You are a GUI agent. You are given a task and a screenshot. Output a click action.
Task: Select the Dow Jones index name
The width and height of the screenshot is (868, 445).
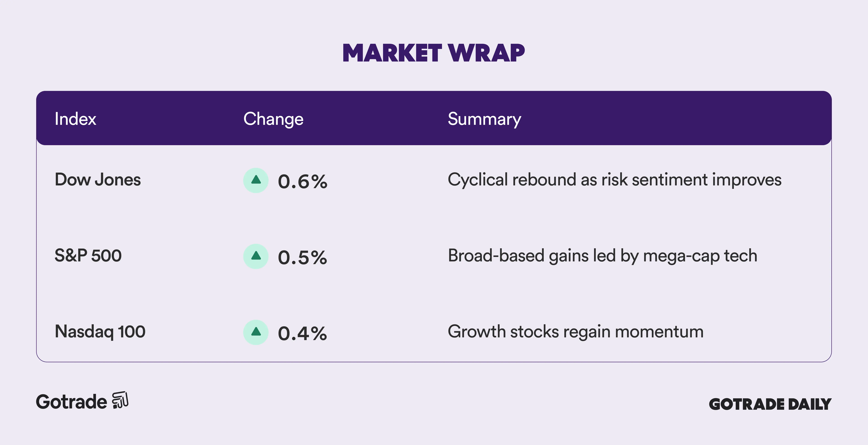point(98,180)
